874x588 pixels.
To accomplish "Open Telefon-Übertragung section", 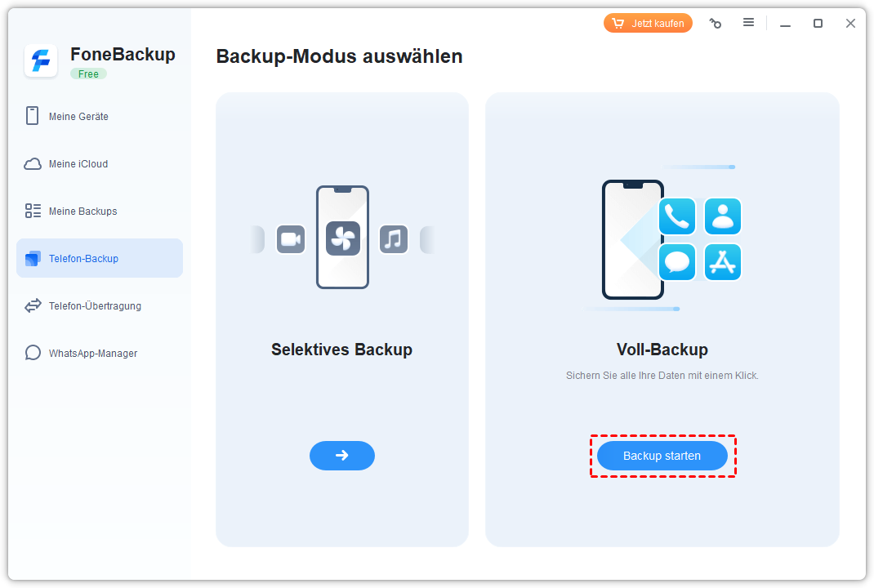I will pyautogui.click(x=94, y=306).
